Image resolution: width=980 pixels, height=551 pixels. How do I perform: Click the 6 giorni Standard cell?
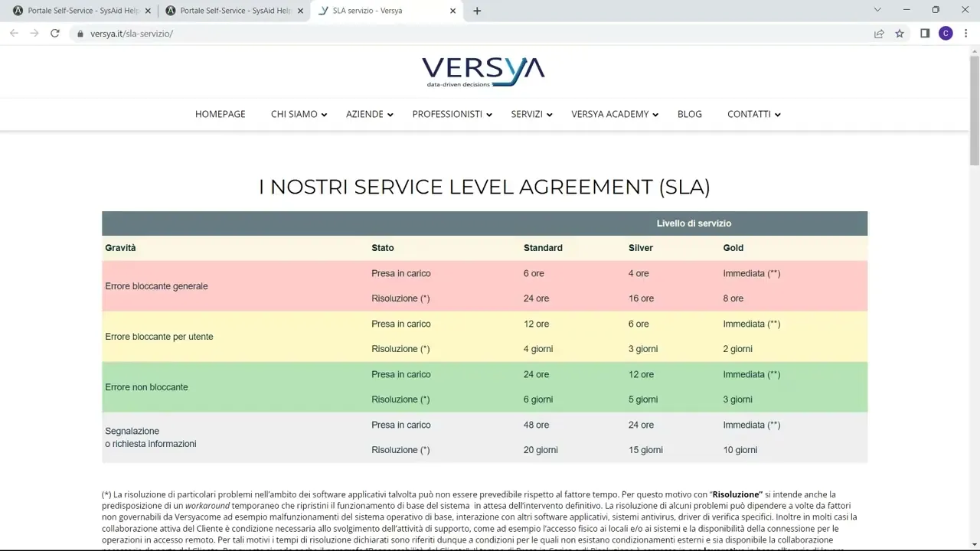point(538,399)
